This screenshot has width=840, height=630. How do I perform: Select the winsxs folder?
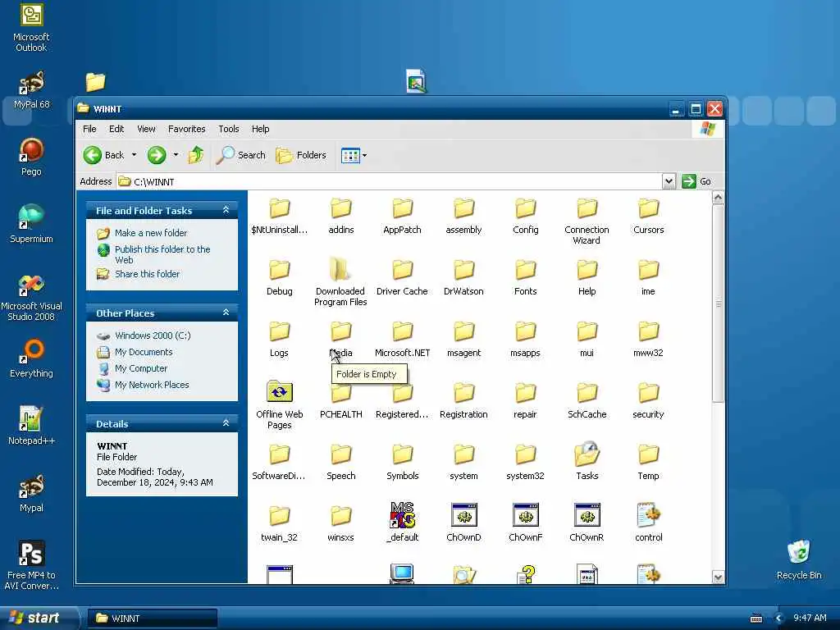(x=340, y=524)
